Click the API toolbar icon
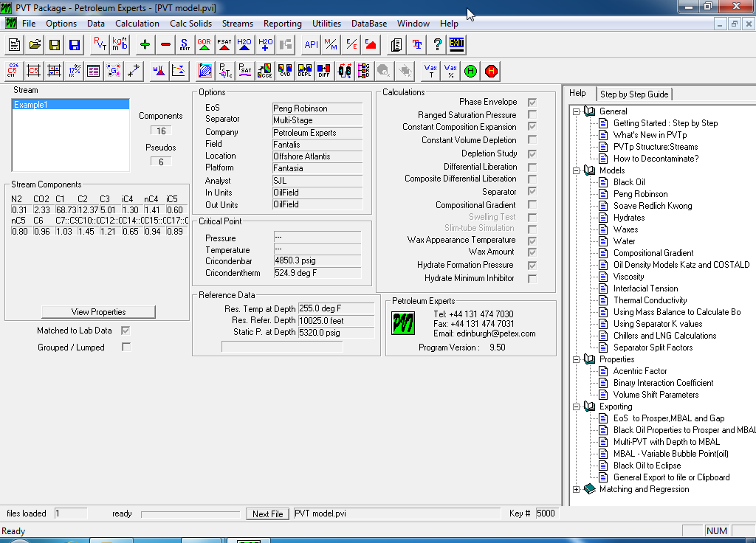Viewport: 756px width, 543px height. (311, 45)
